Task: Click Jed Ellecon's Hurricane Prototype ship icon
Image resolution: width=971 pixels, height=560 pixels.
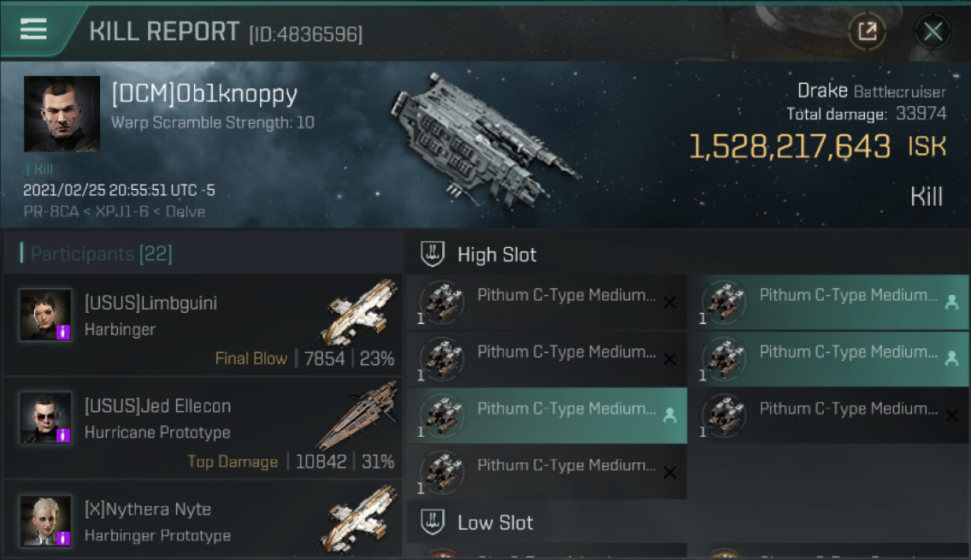Action: (358, 415)
